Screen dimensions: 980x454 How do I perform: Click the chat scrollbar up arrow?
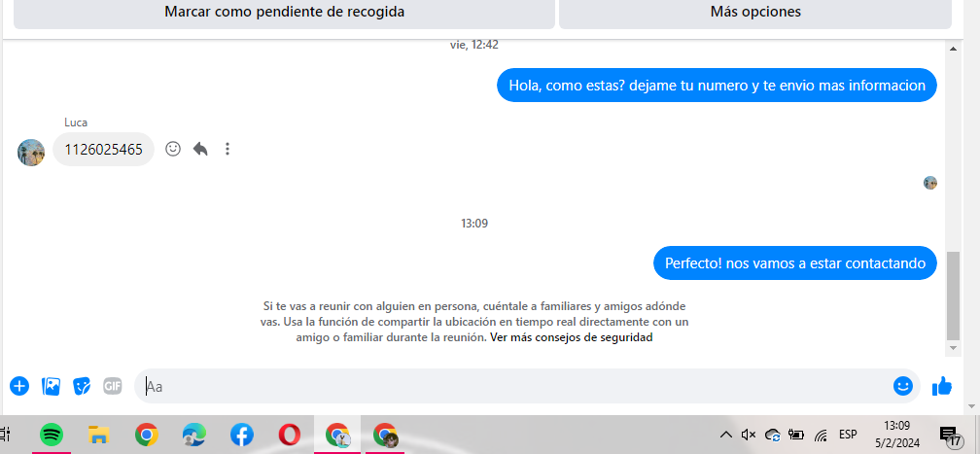953,49
